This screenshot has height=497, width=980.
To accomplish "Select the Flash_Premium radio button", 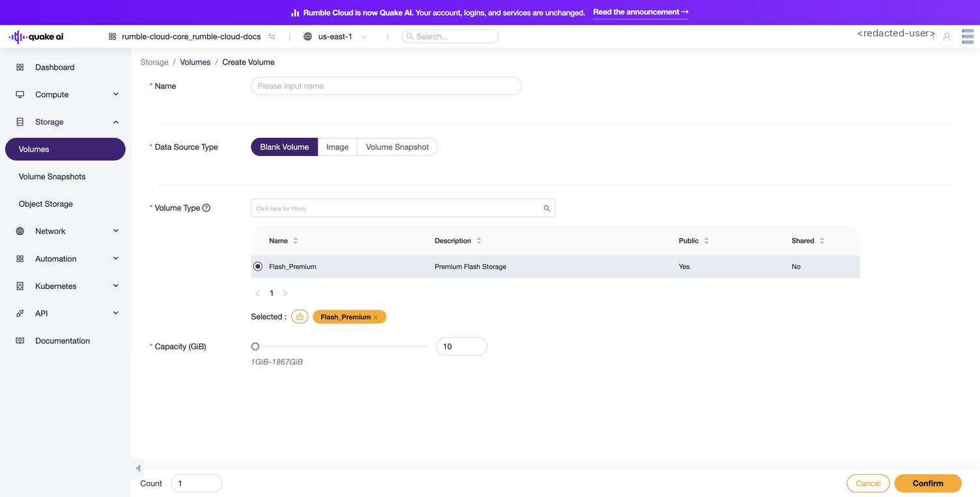I will coord(258,267).
